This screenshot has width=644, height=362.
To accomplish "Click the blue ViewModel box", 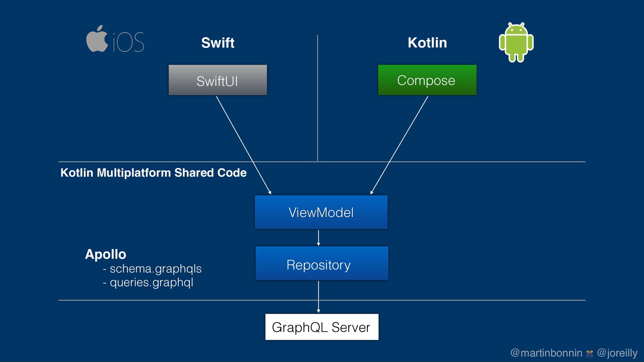I will pyautogui.click(x=321, y=212).
